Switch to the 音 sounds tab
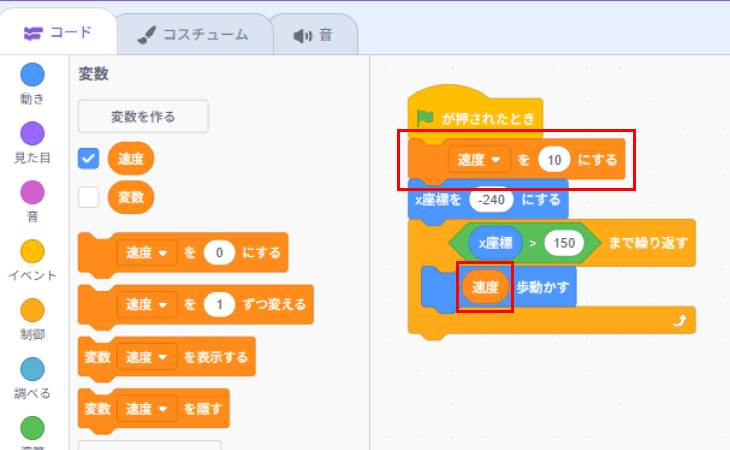This screenshot has height=450, width=730. 314,35
